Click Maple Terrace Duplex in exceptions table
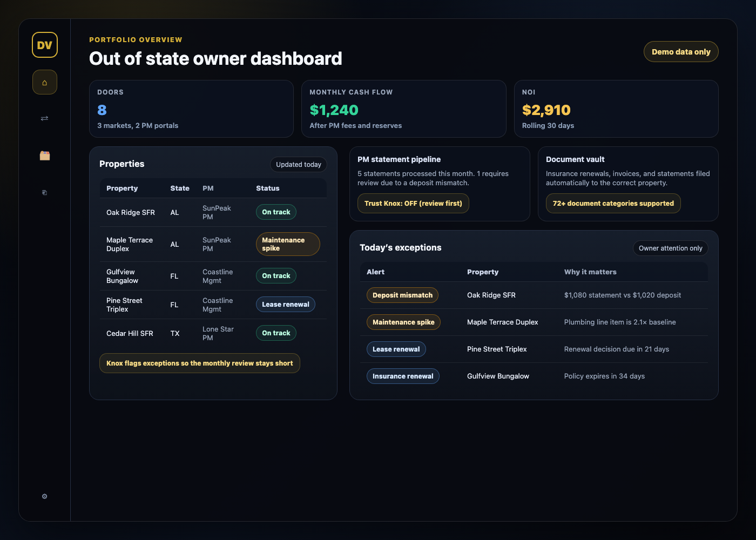This screenshot has width=756, height=540. (x=503, y=322)
